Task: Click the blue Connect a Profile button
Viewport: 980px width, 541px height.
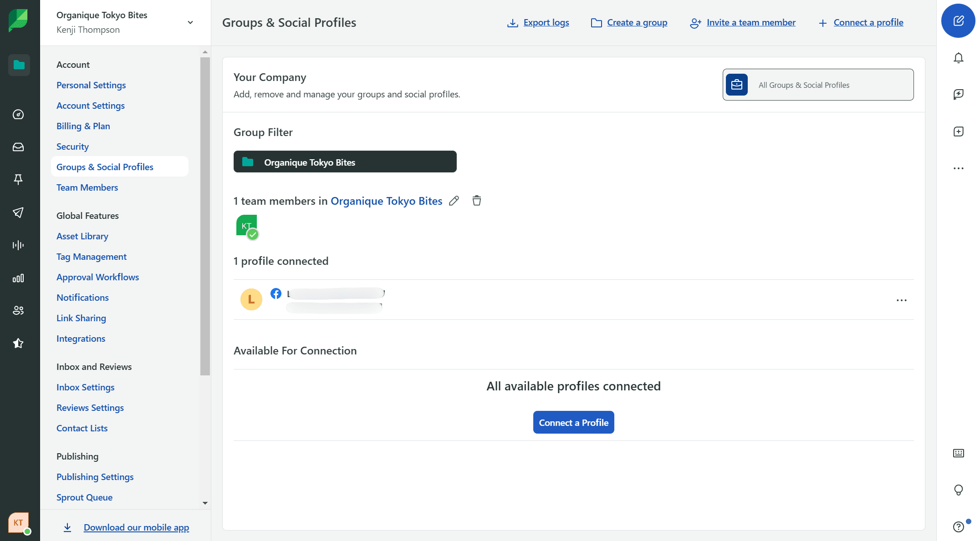Action: (573, 423)
